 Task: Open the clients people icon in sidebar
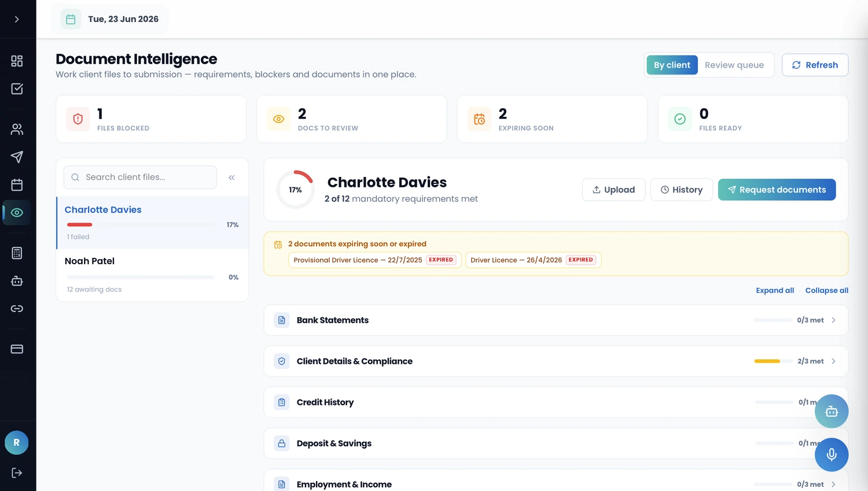pos(17,129)
